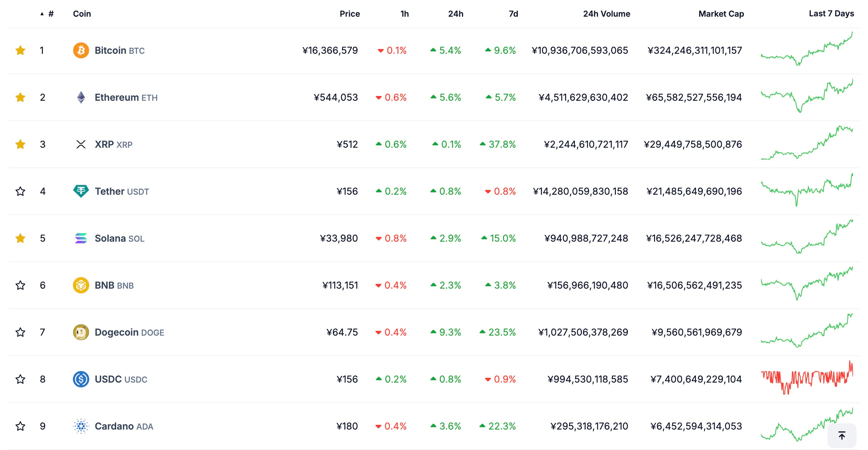The image size is (868, 450).
Task: View Dogecoin 7-day sparkline chart
Action: point(807,331)
